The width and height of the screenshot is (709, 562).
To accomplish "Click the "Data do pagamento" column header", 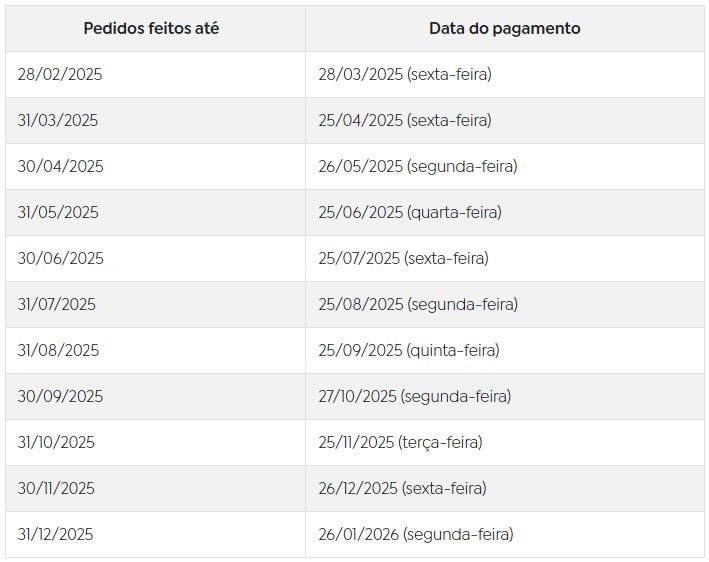I will coord(504,28).
